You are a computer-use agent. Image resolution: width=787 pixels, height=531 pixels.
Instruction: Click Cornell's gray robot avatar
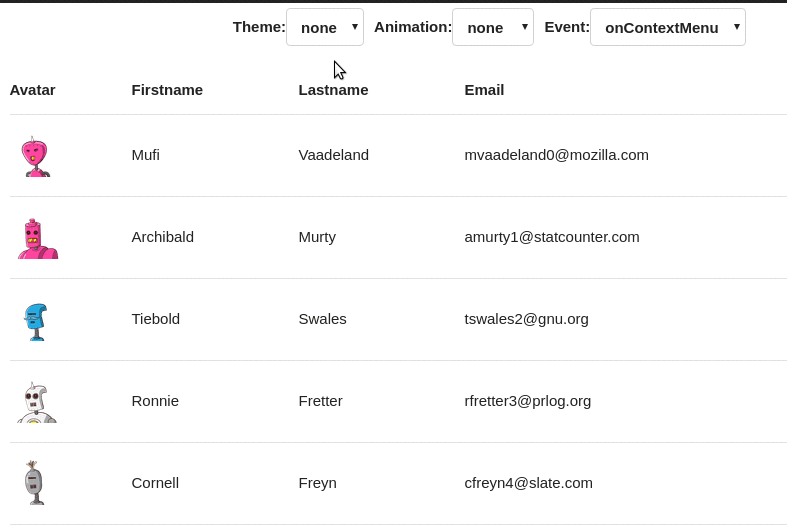pos(34,483)
